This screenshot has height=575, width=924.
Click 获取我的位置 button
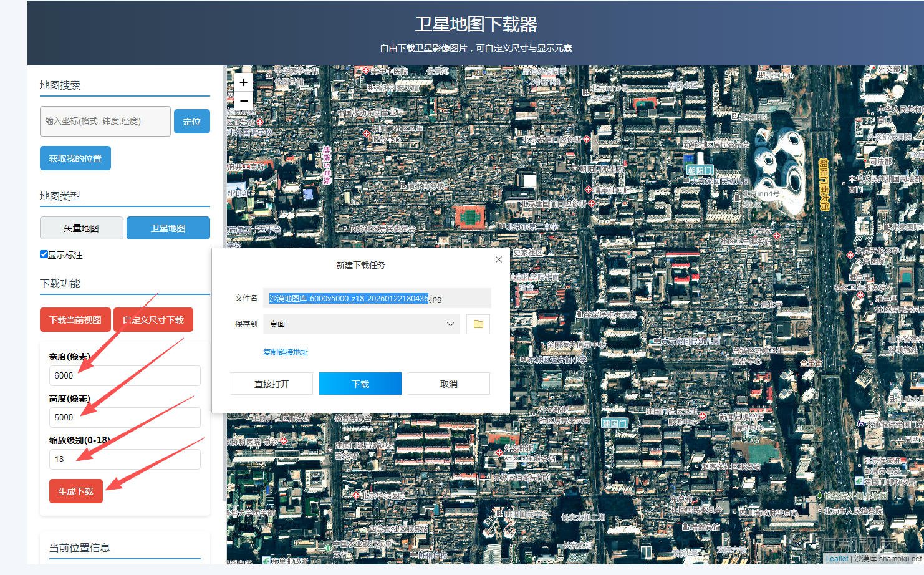pos(75,158)
